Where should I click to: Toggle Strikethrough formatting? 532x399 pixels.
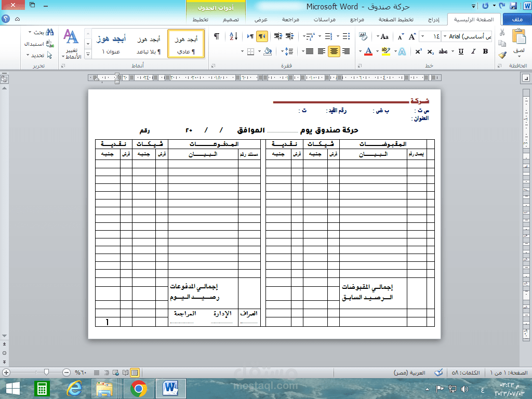point(443,51)
